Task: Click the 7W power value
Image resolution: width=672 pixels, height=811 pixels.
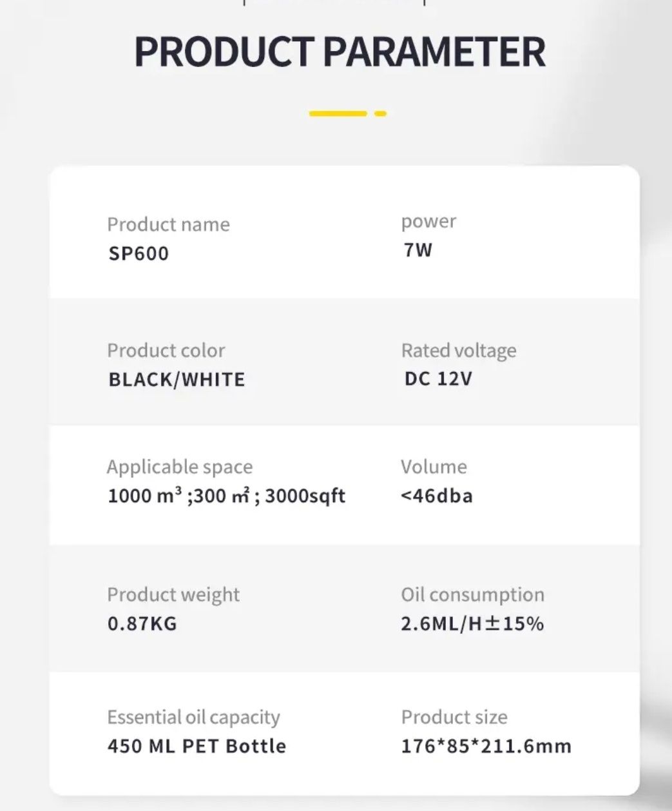Action: 418,249
